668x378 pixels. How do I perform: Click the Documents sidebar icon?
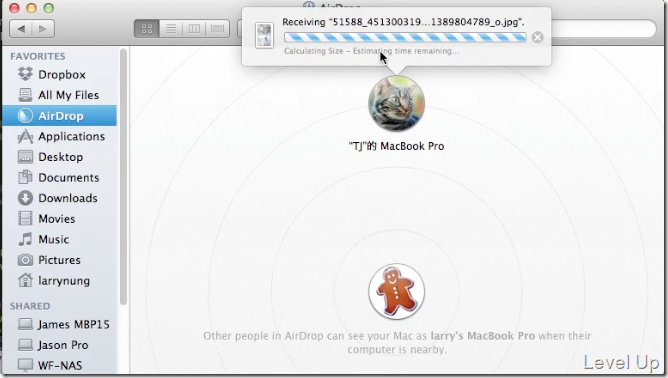(x=25, y=177)
